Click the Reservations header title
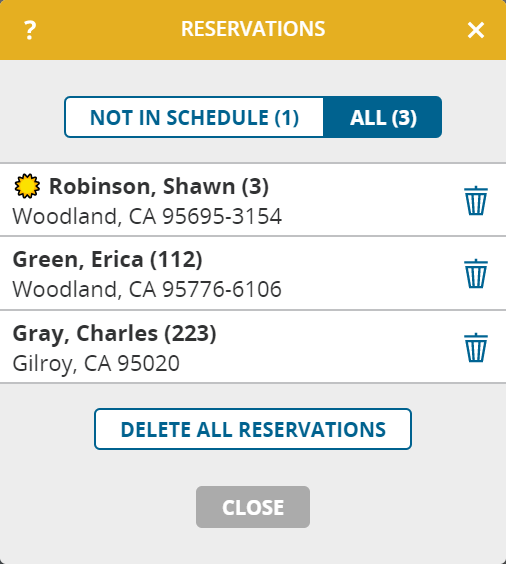Viewport: 506px width, 564px height. 253,29
